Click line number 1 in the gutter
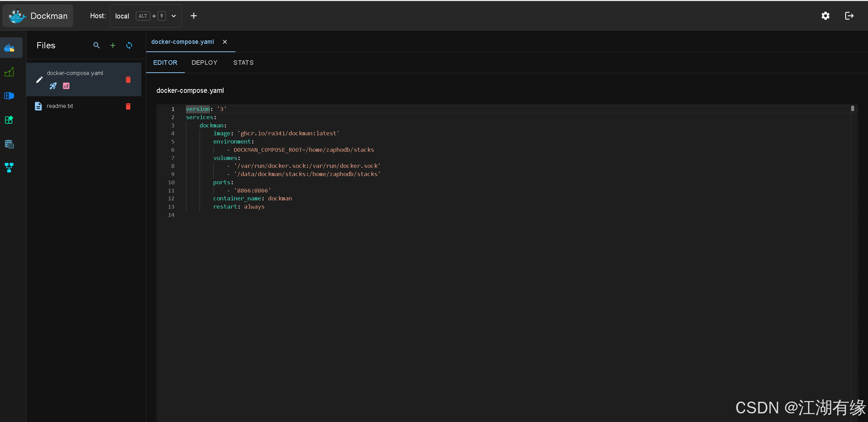This screenshot has width=868, height=422. click(x=173, y=109)
